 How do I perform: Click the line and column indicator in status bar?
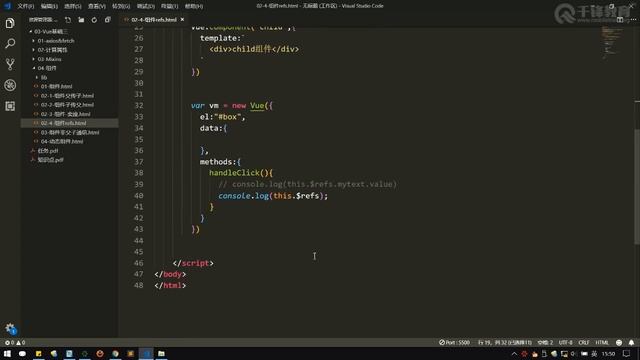click(x=505, y=342)
